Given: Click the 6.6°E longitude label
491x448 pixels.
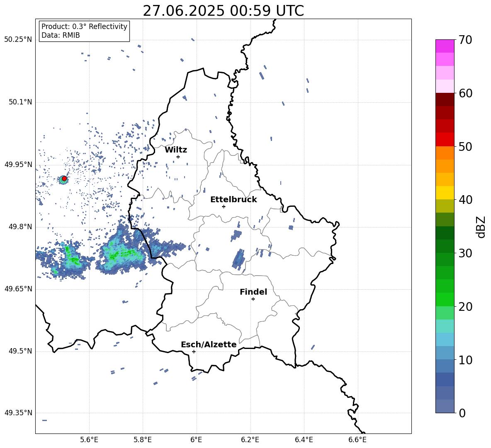Looking at the screenshot, I should (x=357, y=440).
